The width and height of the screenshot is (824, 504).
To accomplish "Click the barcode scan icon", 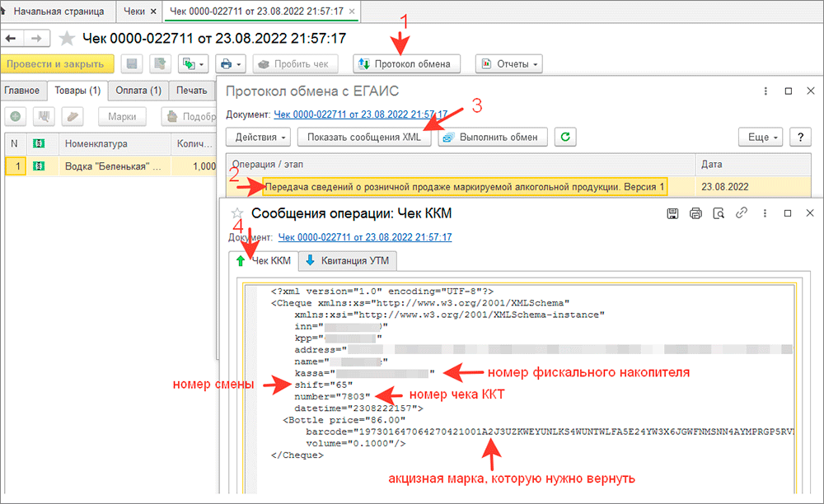I will (44, 117).
